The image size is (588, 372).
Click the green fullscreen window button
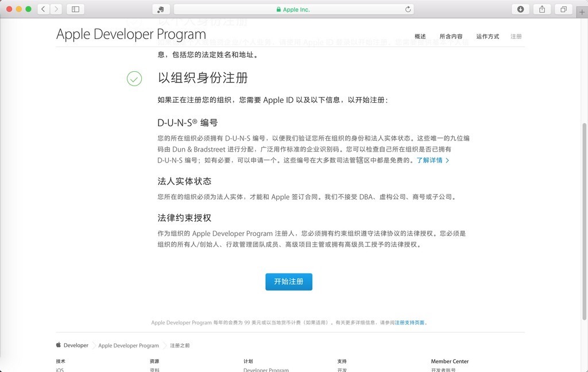tap(28, 9)
